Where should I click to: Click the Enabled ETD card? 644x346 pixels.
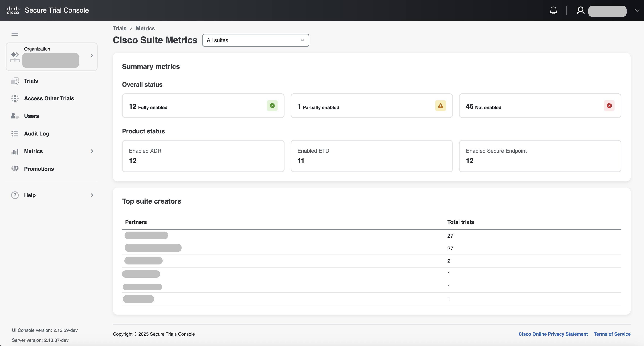pyautogui.click(x=372, y=156)
